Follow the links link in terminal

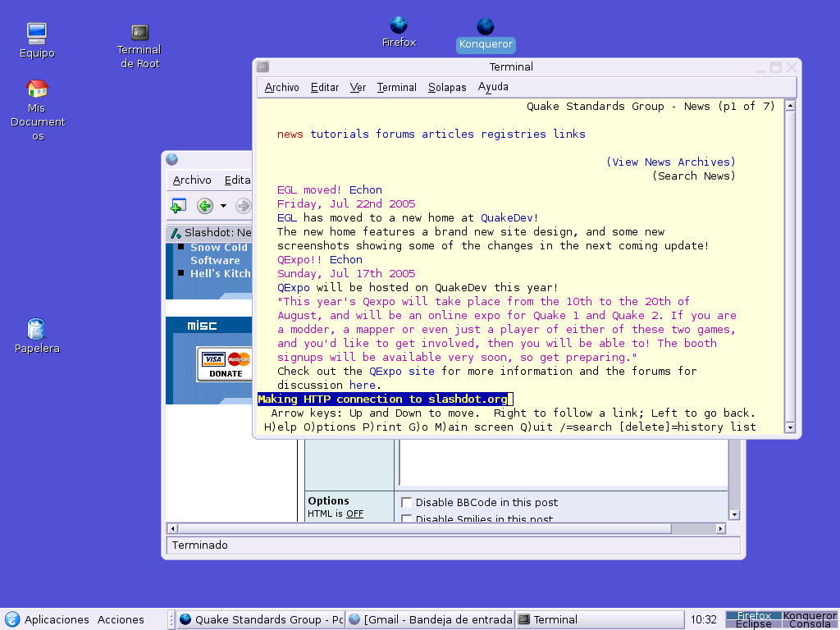[569, 134]
